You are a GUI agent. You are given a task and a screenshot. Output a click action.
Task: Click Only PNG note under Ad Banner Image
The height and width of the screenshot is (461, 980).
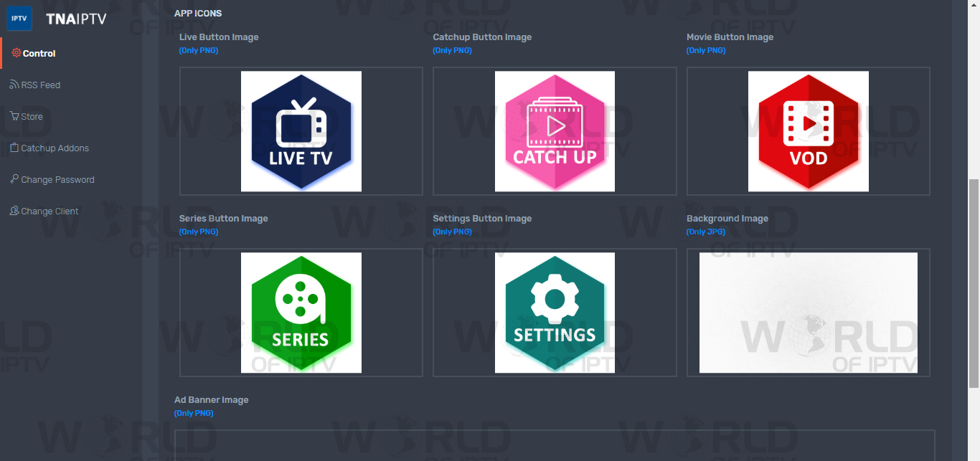point(194,413)
